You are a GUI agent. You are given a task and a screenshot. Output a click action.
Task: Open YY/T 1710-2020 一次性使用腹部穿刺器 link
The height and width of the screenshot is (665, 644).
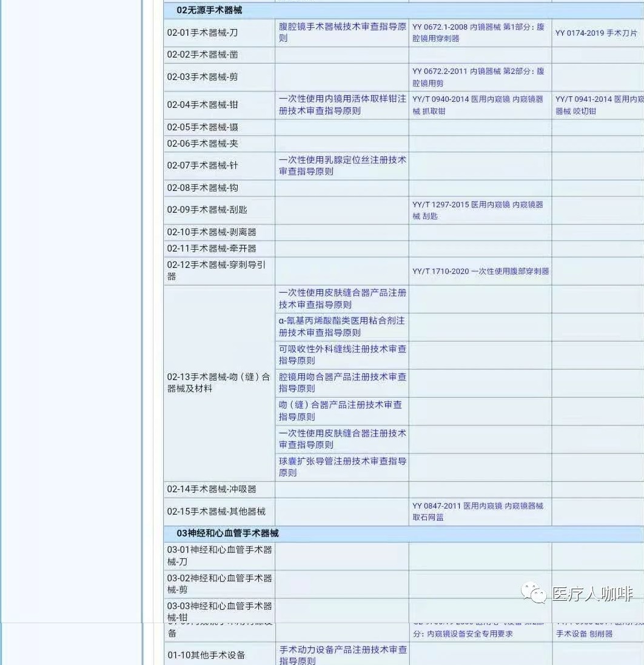point(480,271)
